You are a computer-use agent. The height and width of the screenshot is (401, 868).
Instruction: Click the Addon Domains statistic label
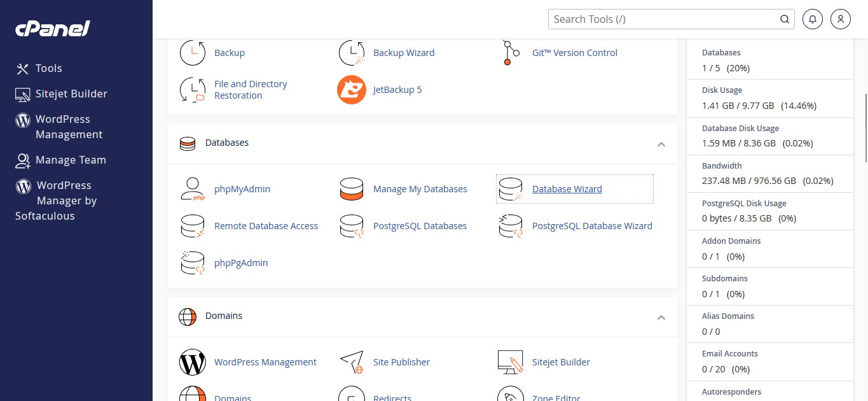(731, 241)
